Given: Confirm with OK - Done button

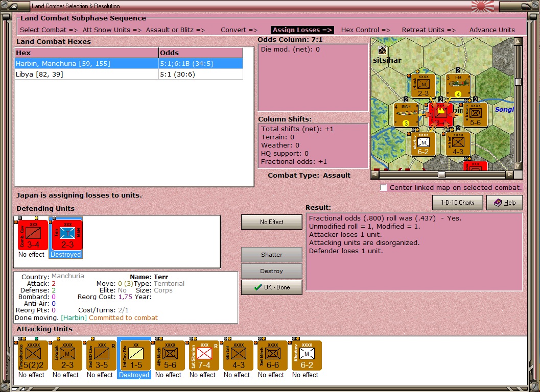Looking at the screenshot, I should click(x=272, y=287).
